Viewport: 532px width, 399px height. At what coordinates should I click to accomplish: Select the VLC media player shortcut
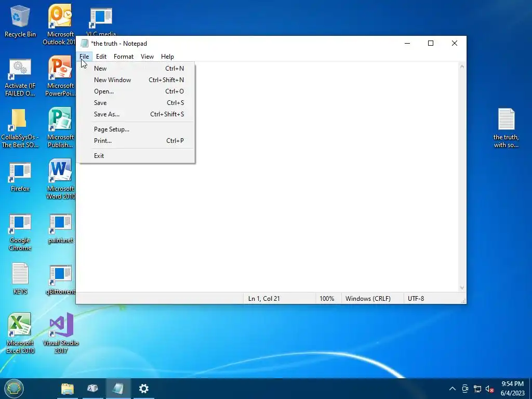[101, 20]
